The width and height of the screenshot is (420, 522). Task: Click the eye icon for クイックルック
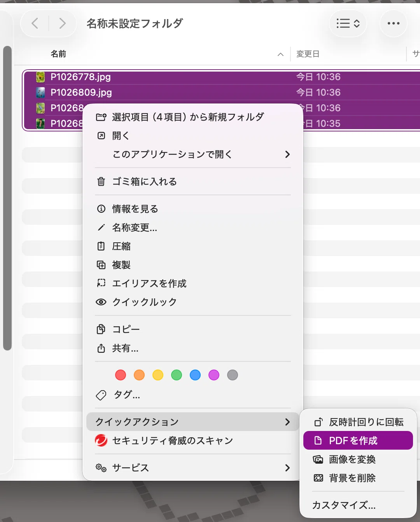(101, 302)
